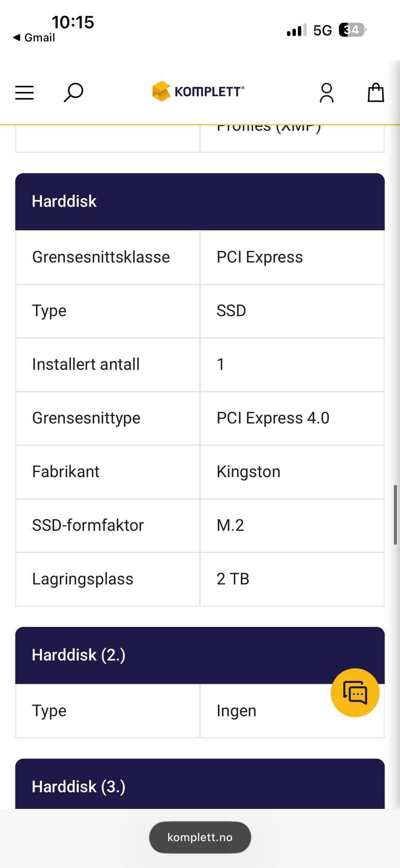Toggle the Harddisk (2.) section header
Screen dimensions: 400x868
pyautogui.click(x=200, y=655)
